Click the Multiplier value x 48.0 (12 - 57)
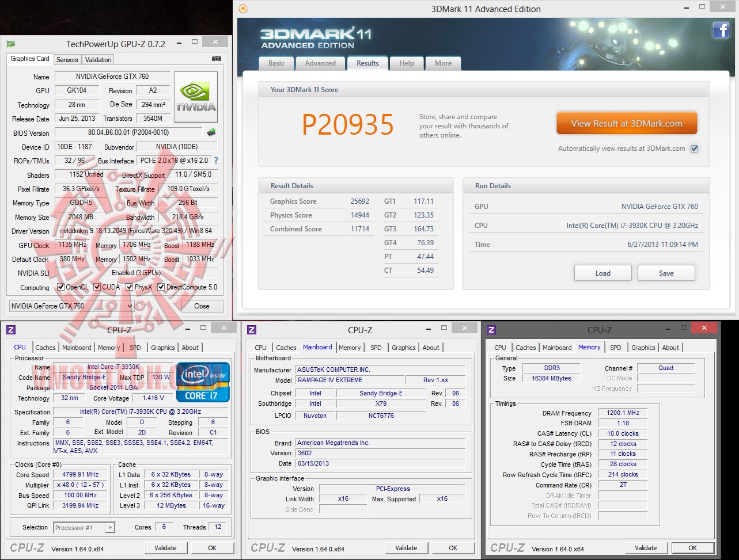The width and height of the screenshot is (739, 560). (x=80, y=485)
